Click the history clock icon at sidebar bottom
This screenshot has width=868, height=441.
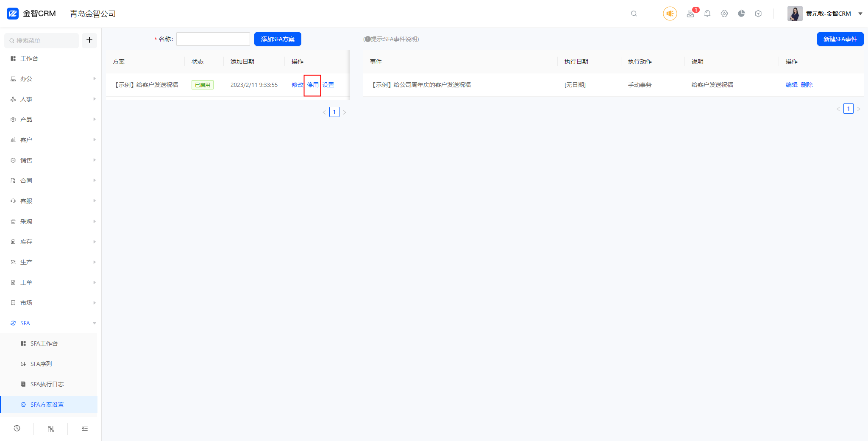pos(17,428)
